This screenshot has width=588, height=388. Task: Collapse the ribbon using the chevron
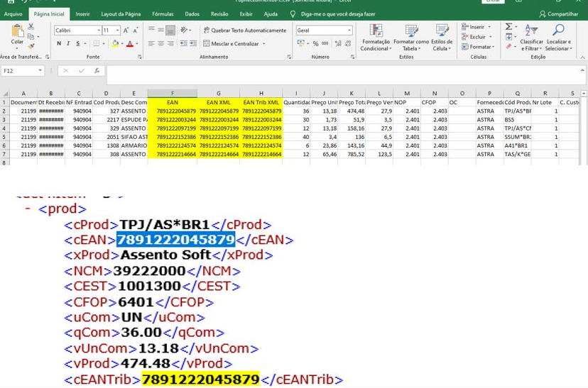coord(582,57)
